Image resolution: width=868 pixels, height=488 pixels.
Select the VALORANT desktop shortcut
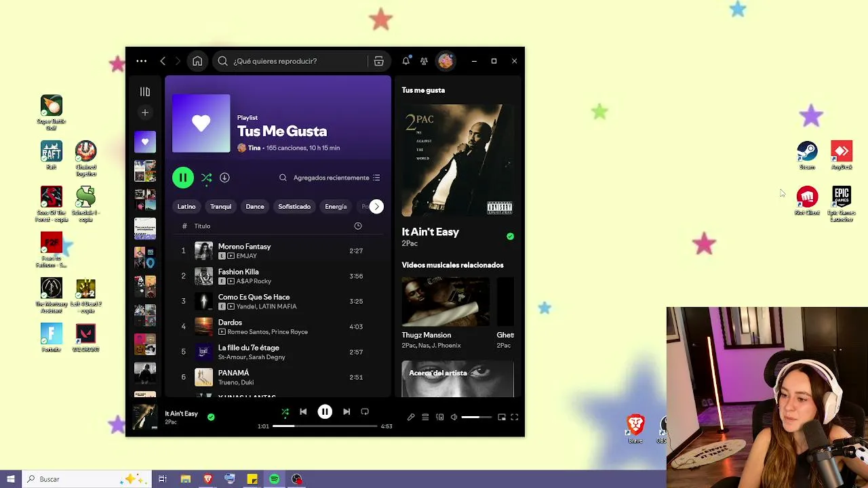85,338
